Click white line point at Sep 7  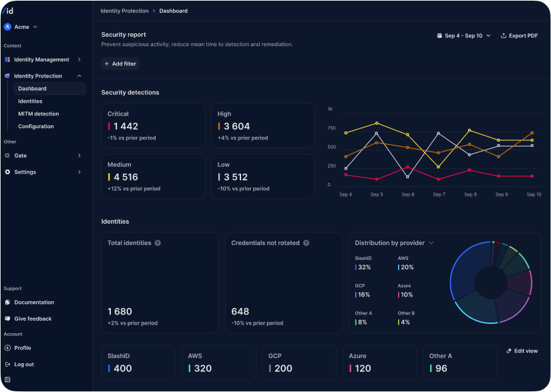(x=438, y=133)
